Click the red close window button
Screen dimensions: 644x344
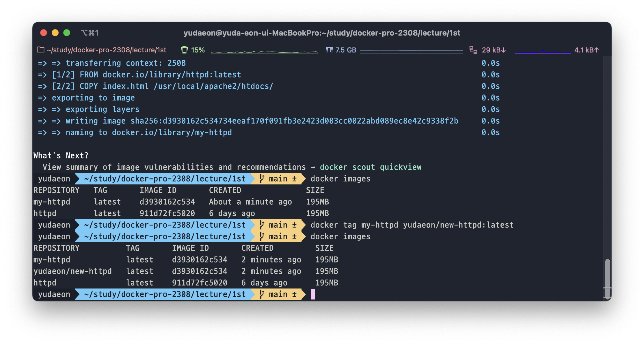pyautogui.click(x=44, y=33)
